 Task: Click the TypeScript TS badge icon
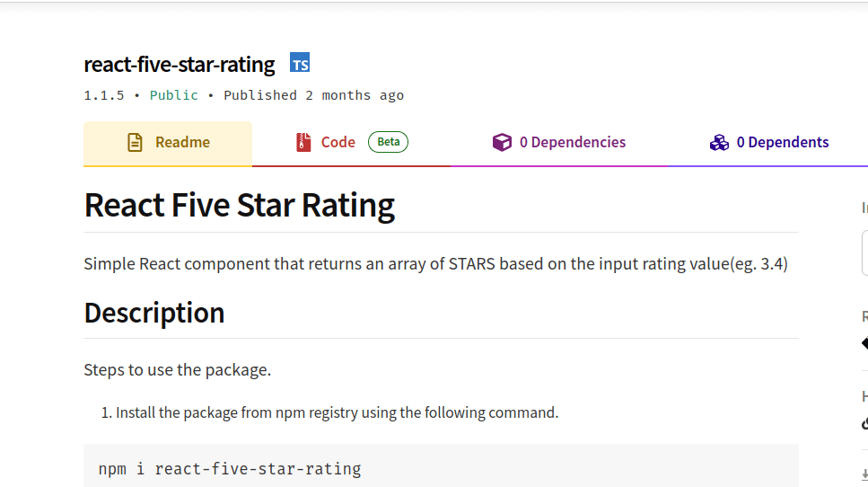pyautogui.click(x=300, y=63)
